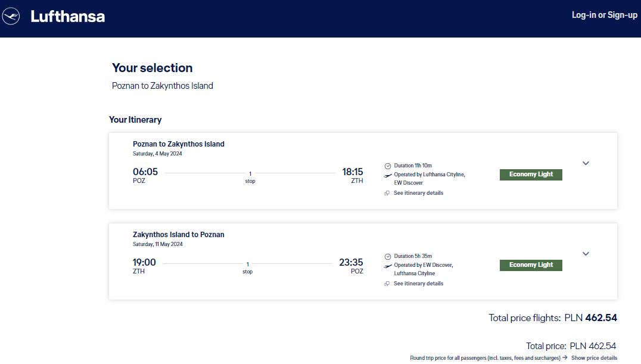Select the Economy Light badge on the outbound flight
The width and height of the screenshot is (641, 364).
[531, 175]
